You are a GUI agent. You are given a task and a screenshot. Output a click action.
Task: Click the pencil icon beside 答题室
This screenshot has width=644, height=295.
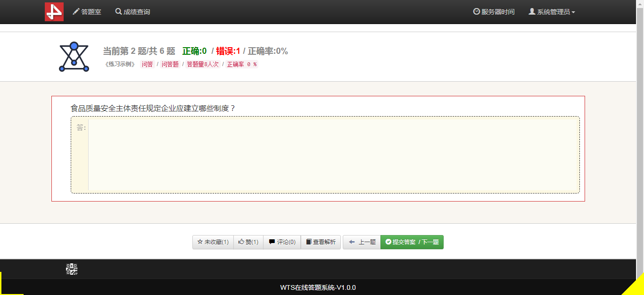click(x=76, y=12)
